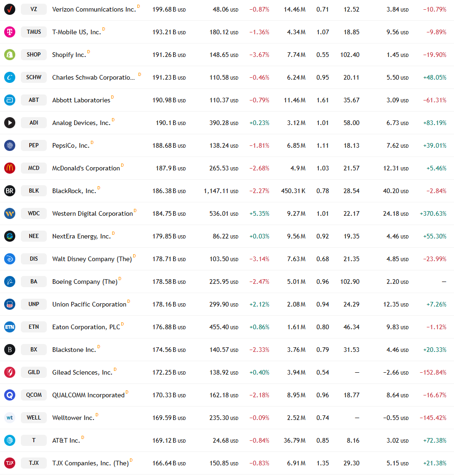Click AT&T's 36.79 M volume value
Viewport: 454px width, 476px height.
[294, 440]
